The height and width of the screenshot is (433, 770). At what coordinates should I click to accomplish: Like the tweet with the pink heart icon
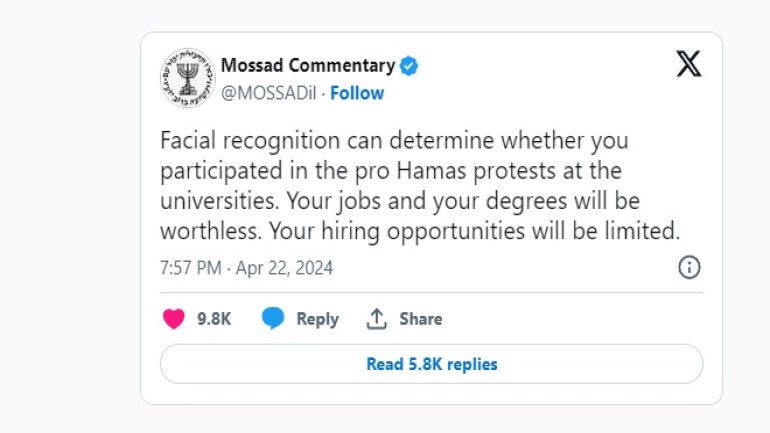tap(173, 319)
